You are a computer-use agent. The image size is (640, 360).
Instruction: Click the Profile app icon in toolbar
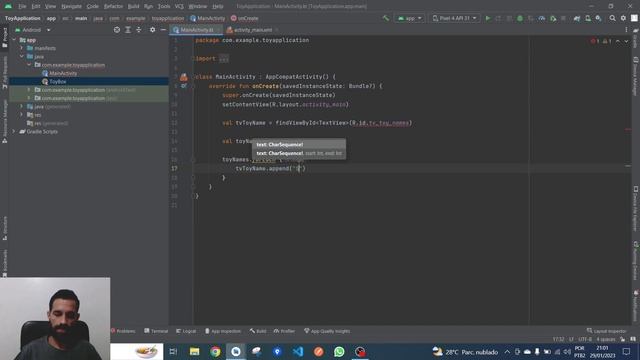click(x=542, y=18)
